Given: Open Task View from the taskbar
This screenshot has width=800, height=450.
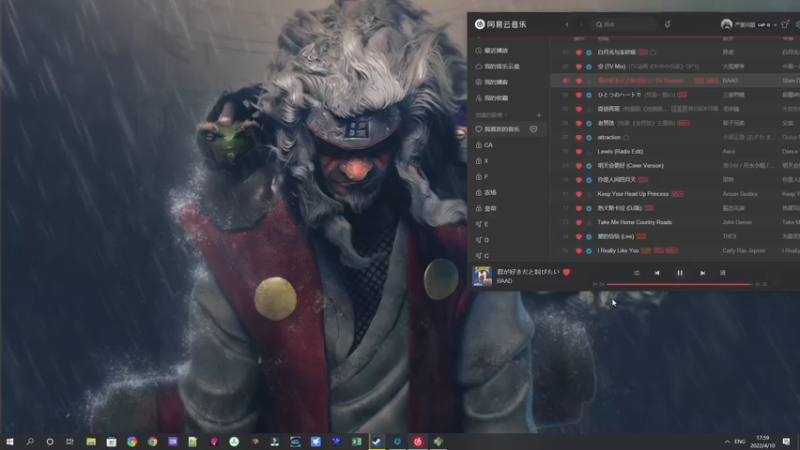Looking at the screenshot, I should [70, 441].
